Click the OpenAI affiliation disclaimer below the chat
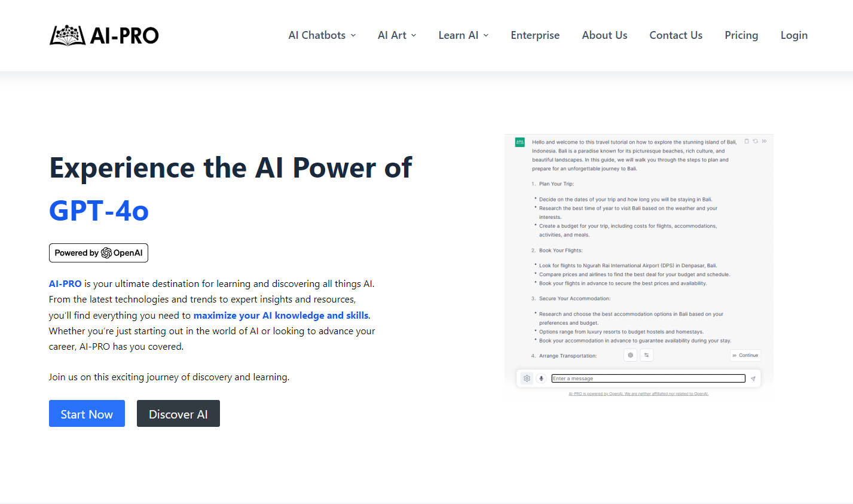The image size is (853, 504). tap(638, 394)
